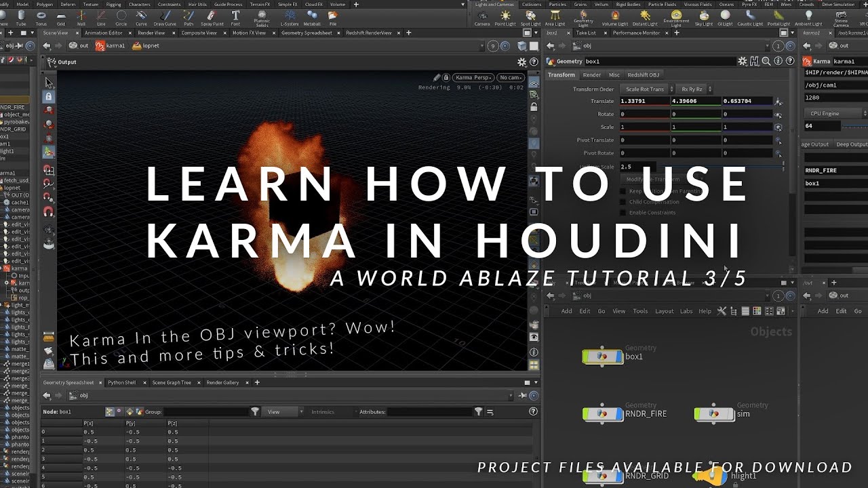The height and width of the screenshot is (488, 868).
Task: Select the Torus shelf tool
Action: click(41, 18)
